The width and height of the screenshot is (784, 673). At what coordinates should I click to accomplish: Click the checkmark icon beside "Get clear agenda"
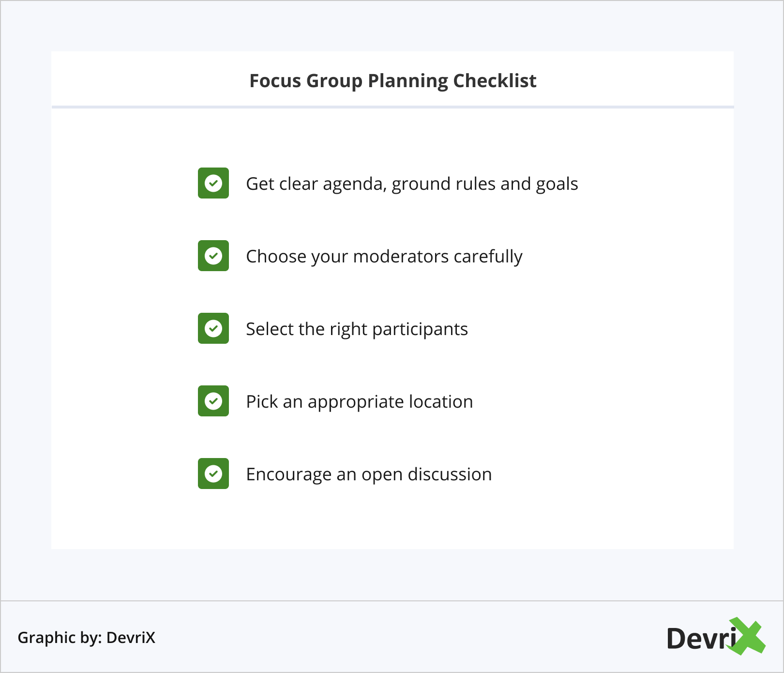[213, 183]
